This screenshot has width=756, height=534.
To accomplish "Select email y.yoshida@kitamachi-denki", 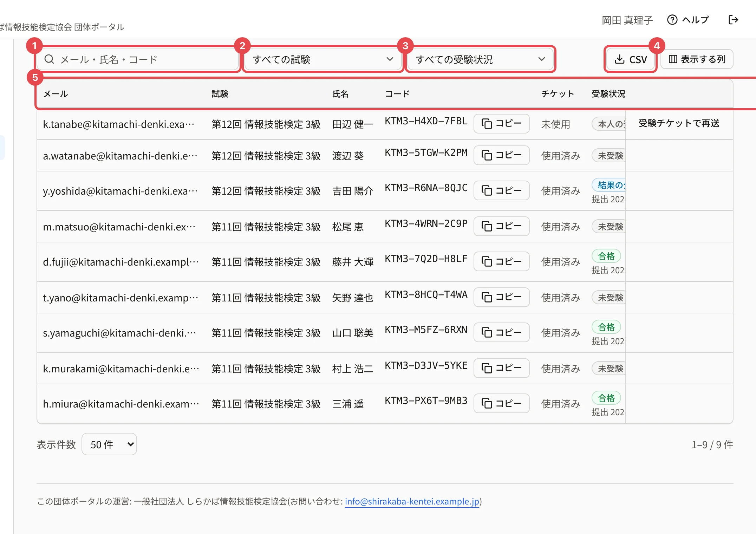I will (120, 191).
